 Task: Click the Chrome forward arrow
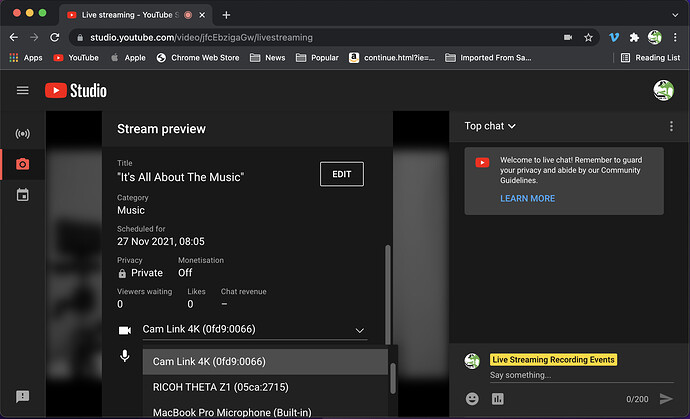tap(34, 37)
